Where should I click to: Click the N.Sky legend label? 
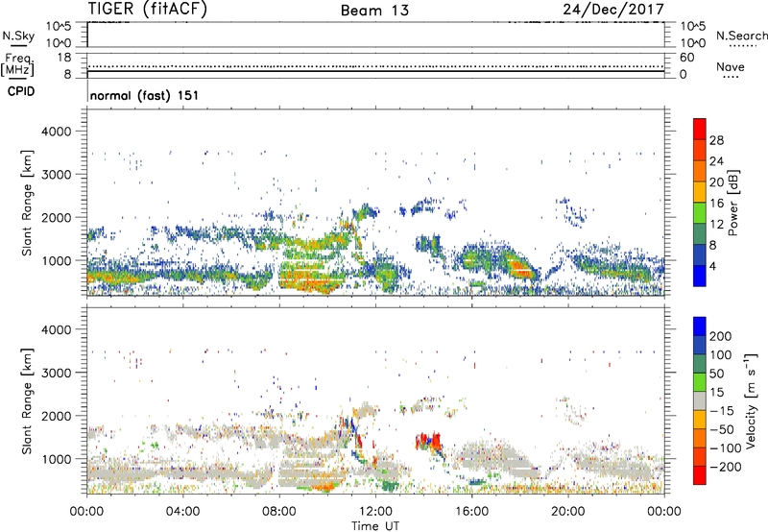[x=18, y=36]
